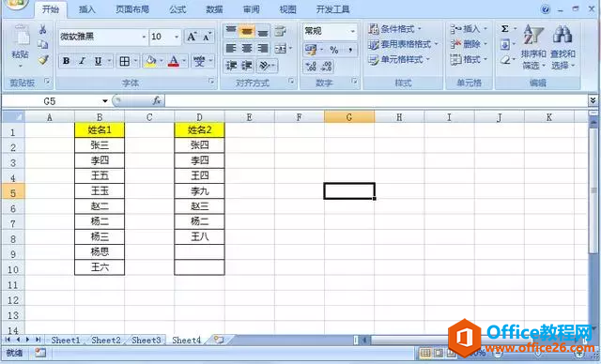The width and height of the screenshot is (601, 364).
Task: Select cell containing 姓名1
Action: [100, 130]
